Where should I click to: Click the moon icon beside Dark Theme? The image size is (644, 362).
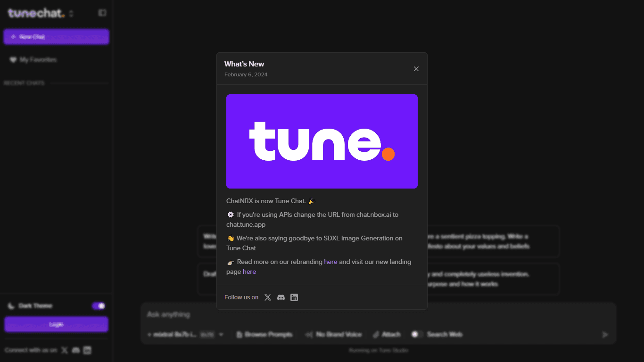(x=11, y=306)
